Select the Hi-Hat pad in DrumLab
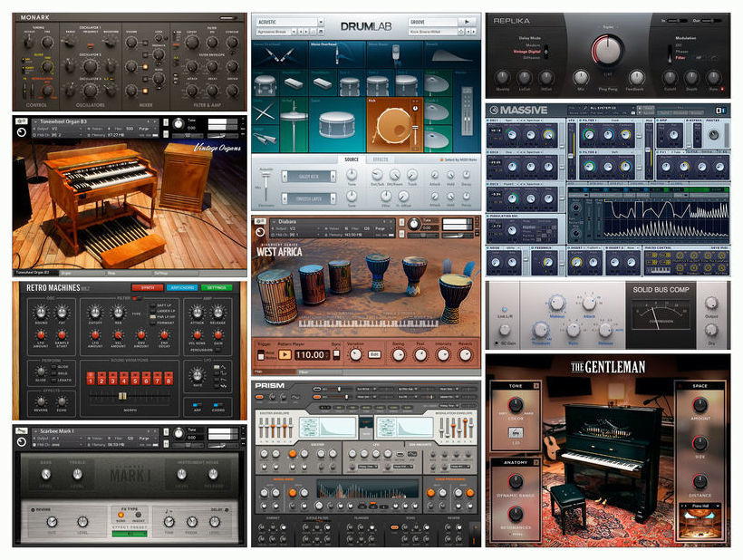743x560 pixels. [294, 125]
